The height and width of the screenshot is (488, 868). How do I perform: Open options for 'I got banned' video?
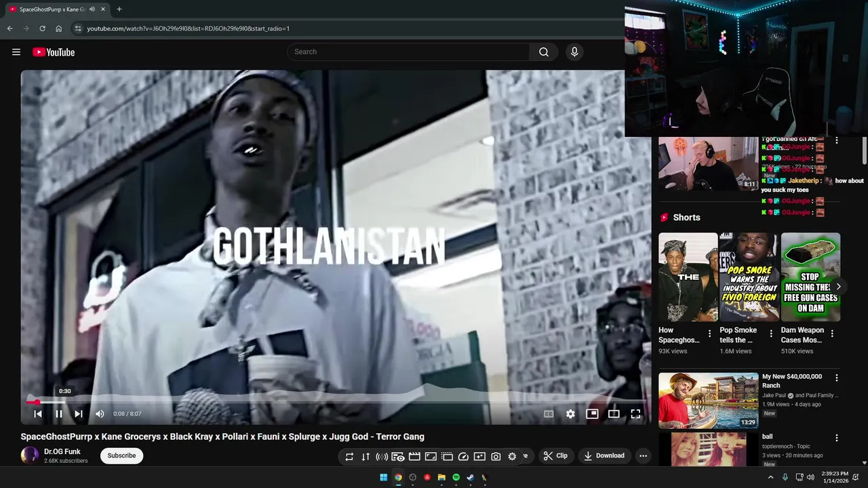[836, 140]
